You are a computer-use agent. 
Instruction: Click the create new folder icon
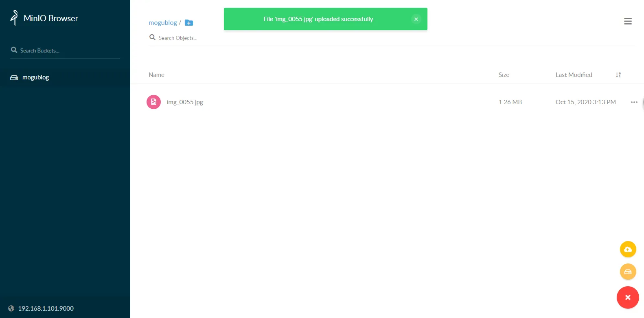(189, 23)
